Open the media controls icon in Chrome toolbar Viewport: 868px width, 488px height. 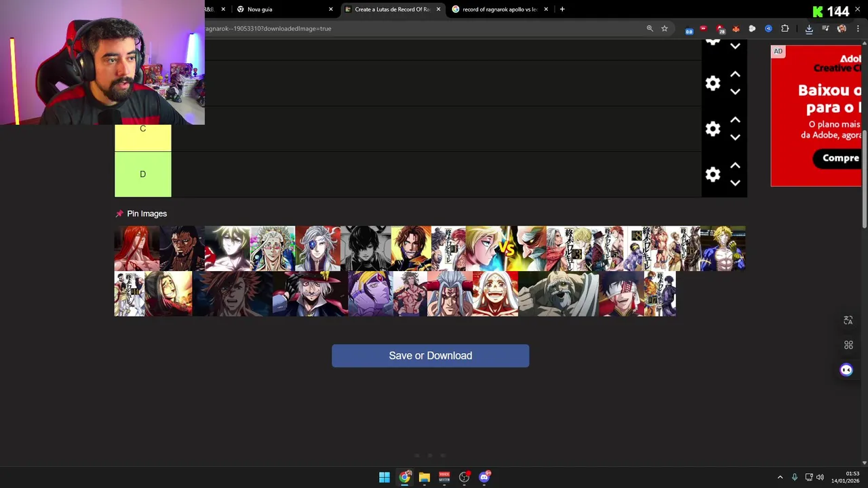(x=825, y=28)
